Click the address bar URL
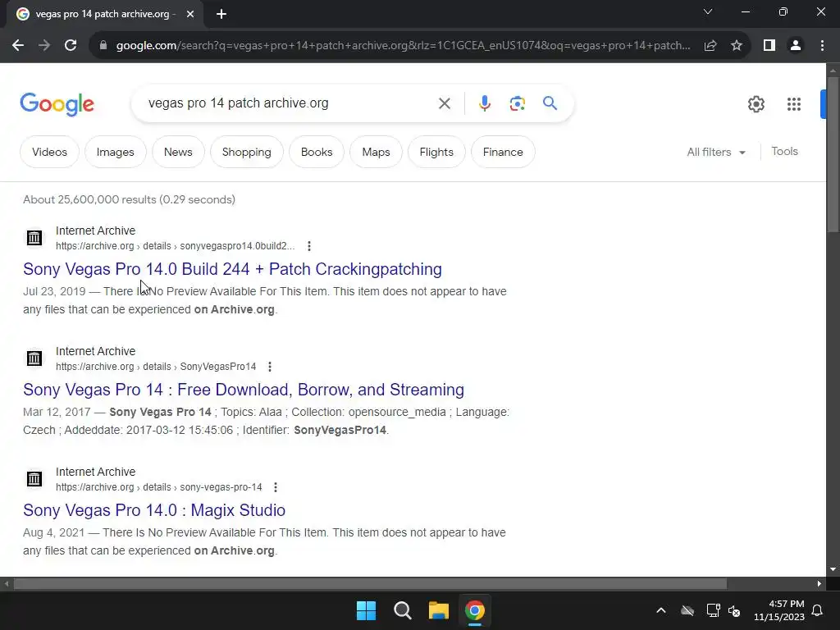Image resolution: width=840 pixels, height=630 pixels. 403,46
